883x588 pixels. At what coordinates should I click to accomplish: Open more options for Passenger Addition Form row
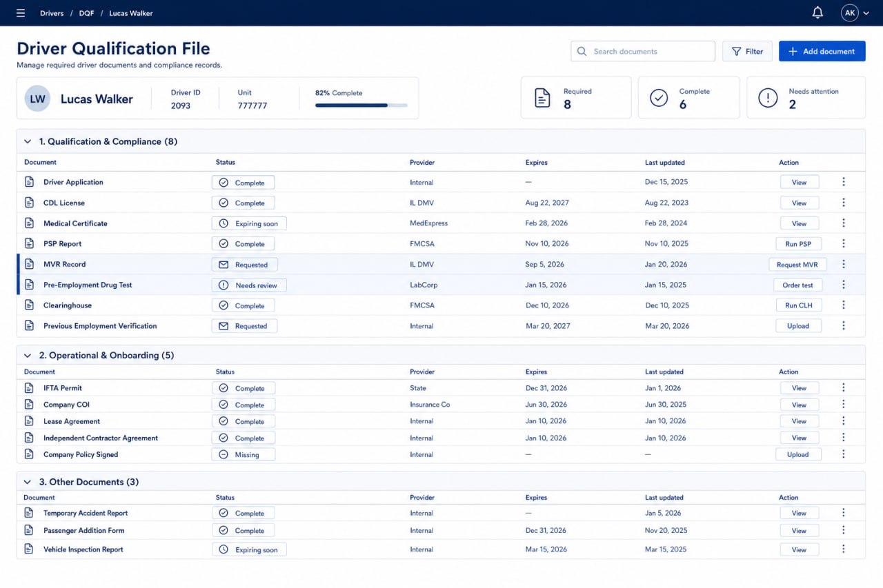(x=843, y=531)
